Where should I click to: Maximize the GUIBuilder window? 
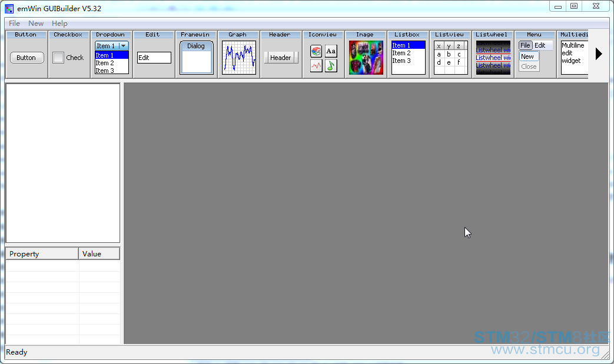click(x=573, y=6)
